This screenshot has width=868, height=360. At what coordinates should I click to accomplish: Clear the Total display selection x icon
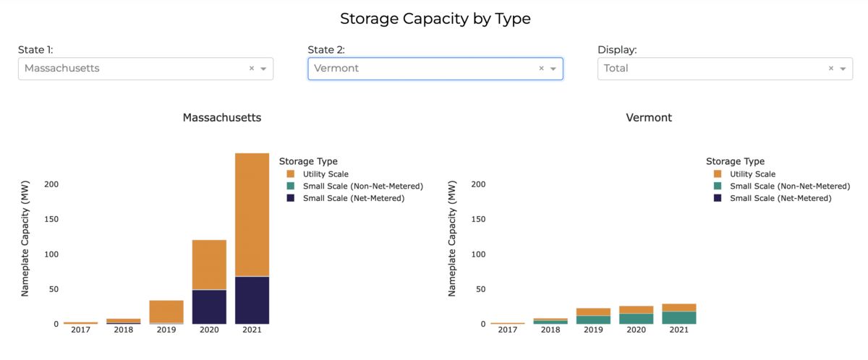[x=831, y=69]
